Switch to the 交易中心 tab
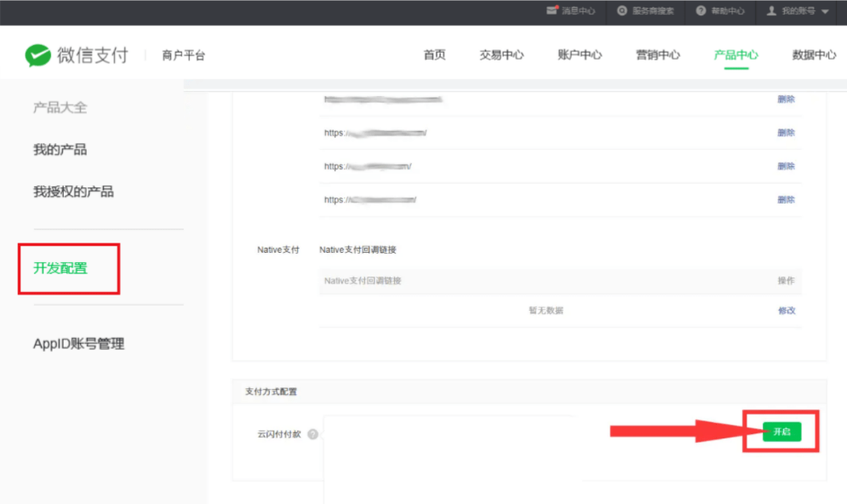The width and height of the screenshot is (847, 504). [x=501, y=55]
